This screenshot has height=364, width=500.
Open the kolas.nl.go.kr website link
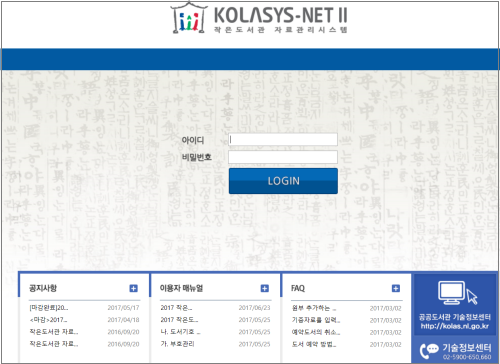pyautogui.click(x=455, y=326)
